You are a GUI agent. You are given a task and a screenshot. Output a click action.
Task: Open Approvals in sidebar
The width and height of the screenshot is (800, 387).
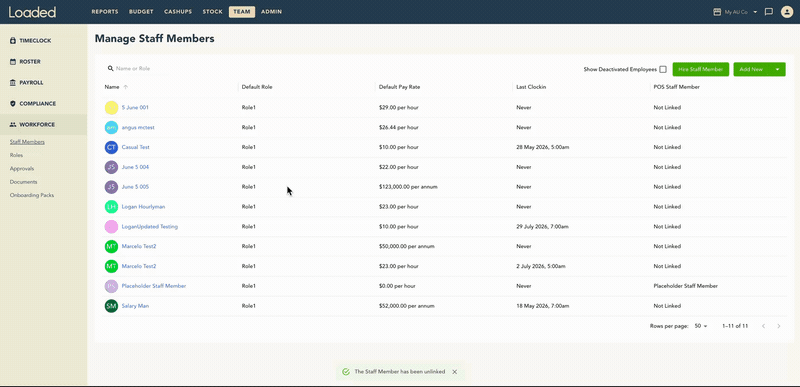coord(22,168)
